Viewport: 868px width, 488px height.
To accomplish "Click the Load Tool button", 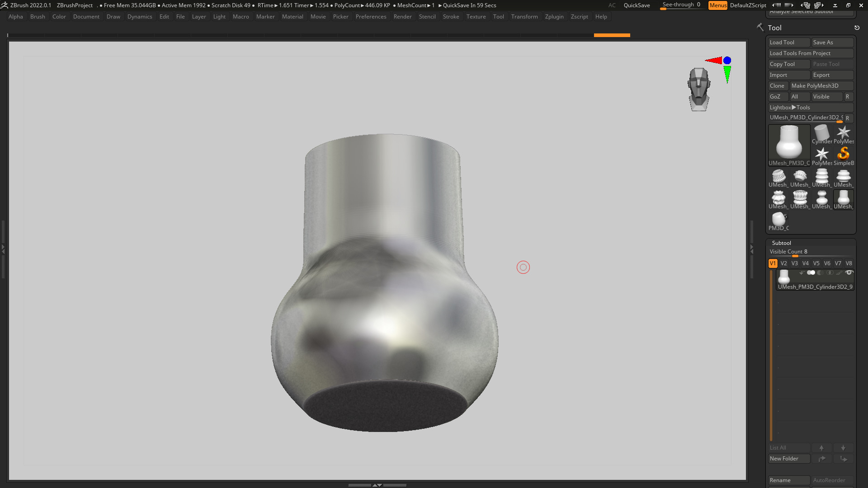I will [789, 42].
